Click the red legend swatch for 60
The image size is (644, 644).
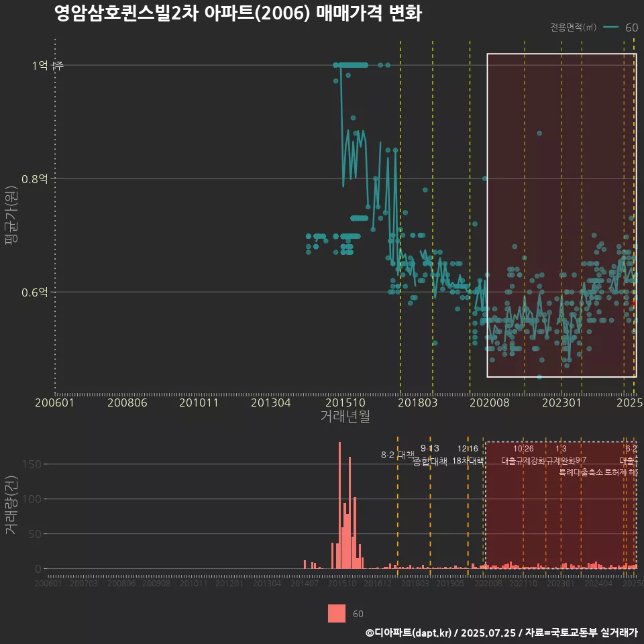(336, 614)
